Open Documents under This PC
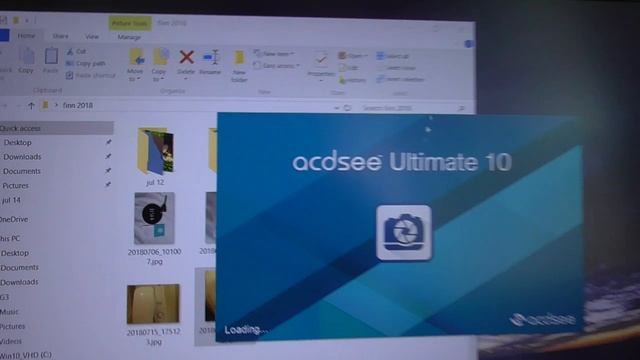The height and width of the screenshot is (360, 640). (19, 268)
